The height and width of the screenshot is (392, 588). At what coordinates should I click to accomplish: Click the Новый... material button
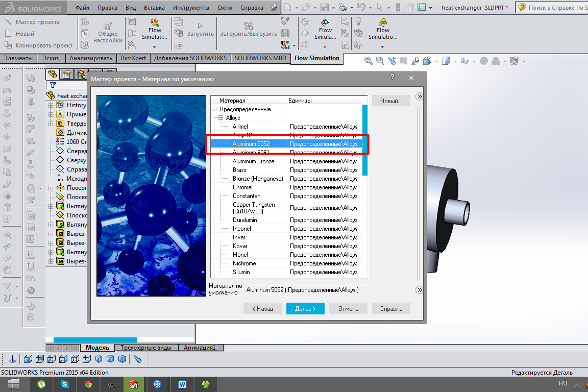pyautogui.click(x=391, y=101)
